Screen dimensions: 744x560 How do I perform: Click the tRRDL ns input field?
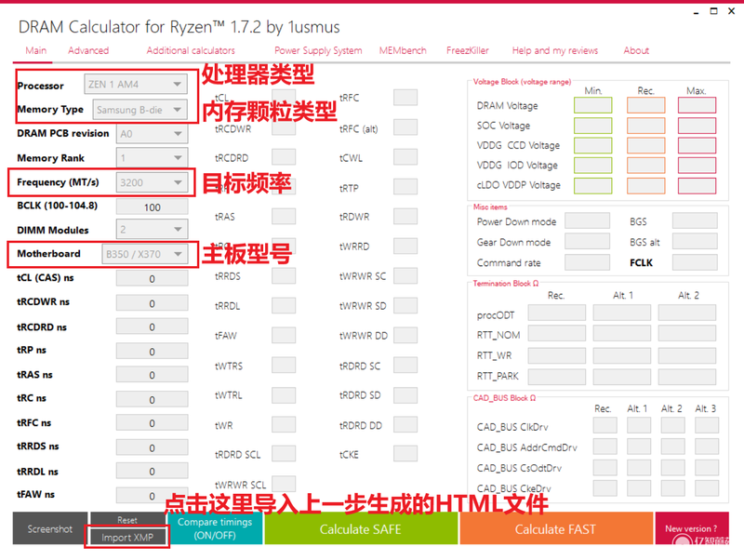click(x=152, y=471)
